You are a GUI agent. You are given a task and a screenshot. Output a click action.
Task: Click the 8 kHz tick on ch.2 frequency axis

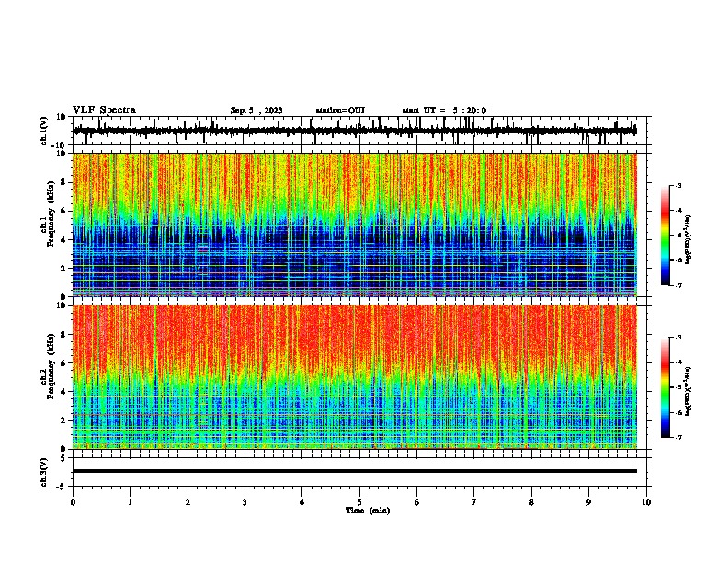(x=63, y=335)
